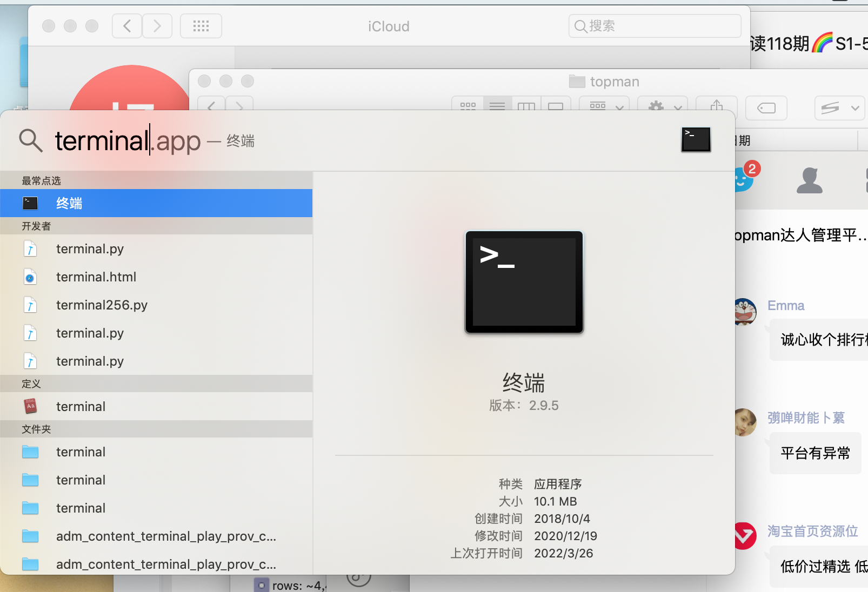Click the grid show-all button in the iCloud window
The image size is (868, 592).
[201, 26]
